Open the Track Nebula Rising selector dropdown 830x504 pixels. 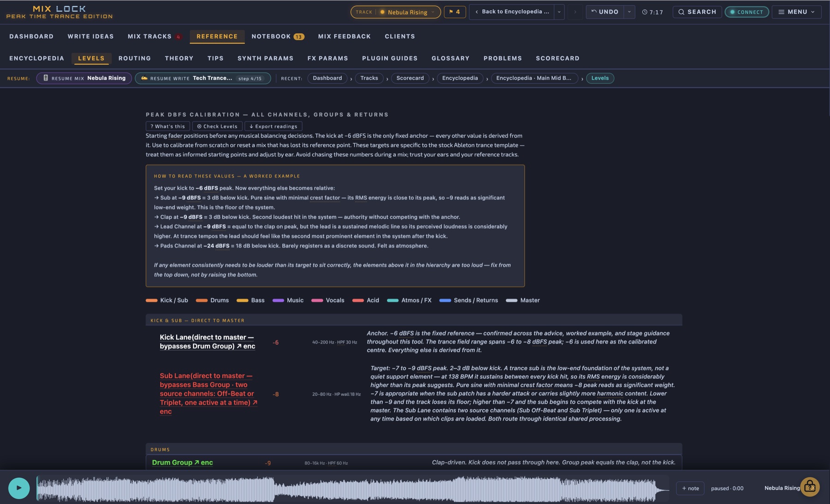(395, 12)
